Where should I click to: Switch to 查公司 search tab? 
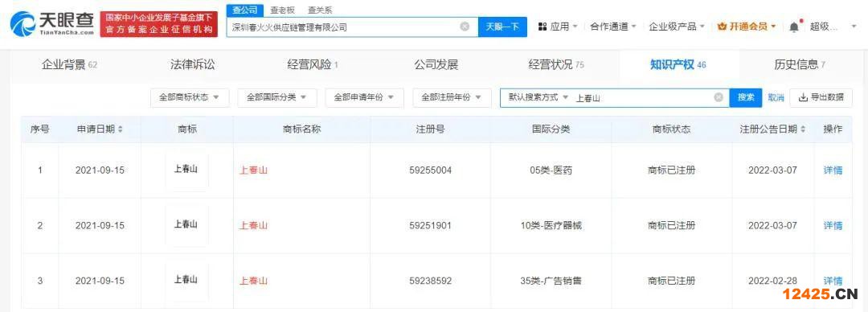pos(244,10)
